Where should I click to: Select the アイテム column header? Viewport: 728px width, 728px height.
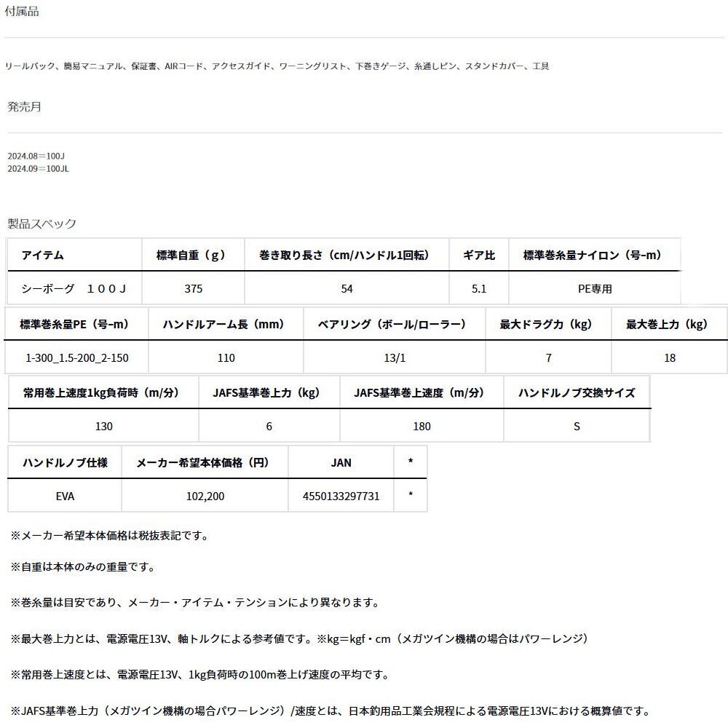43,255
